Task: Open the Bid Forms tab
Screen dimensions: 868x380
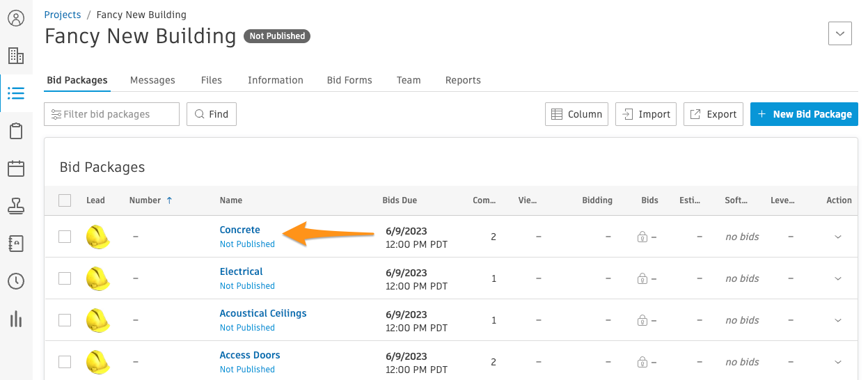Action: point(349,80)
